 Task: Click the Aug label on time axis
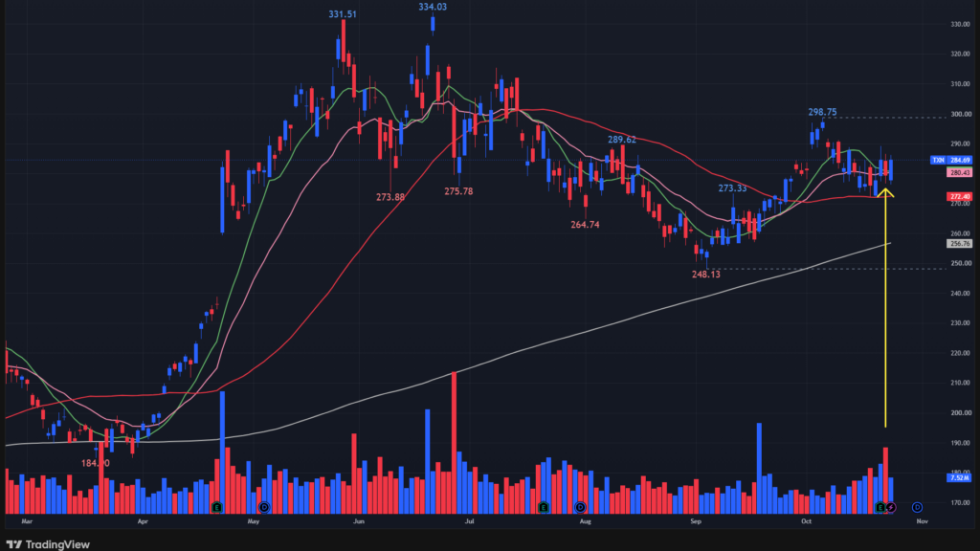585,521
